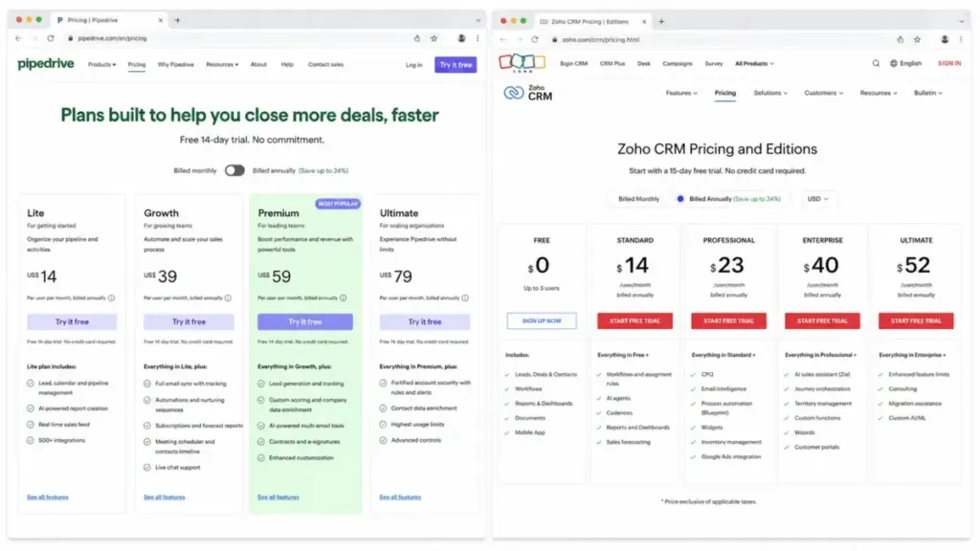980x551 pixels.
Task: Go back in the Pipedrive browser window
Action: 18,38
